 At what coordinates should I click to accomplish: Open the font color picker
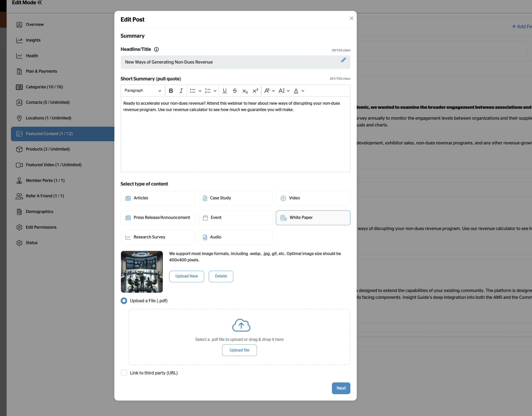tap(299, 91)
